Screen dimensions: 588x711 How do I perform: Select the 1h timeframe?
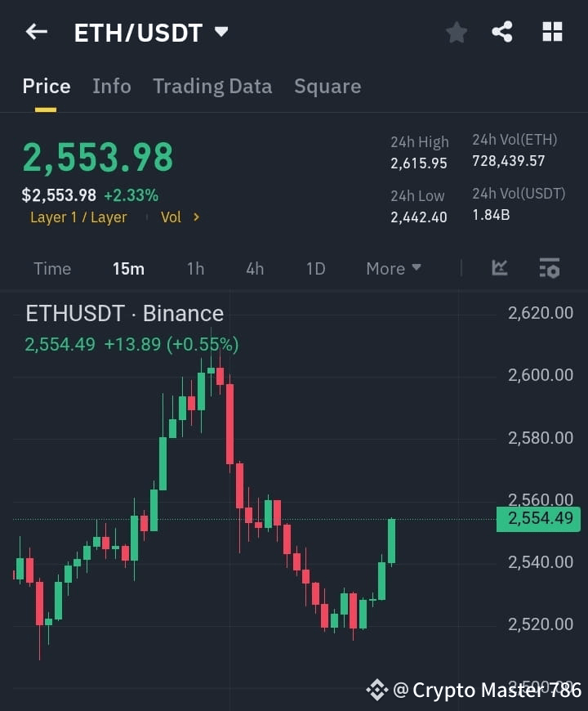(195, 268)
